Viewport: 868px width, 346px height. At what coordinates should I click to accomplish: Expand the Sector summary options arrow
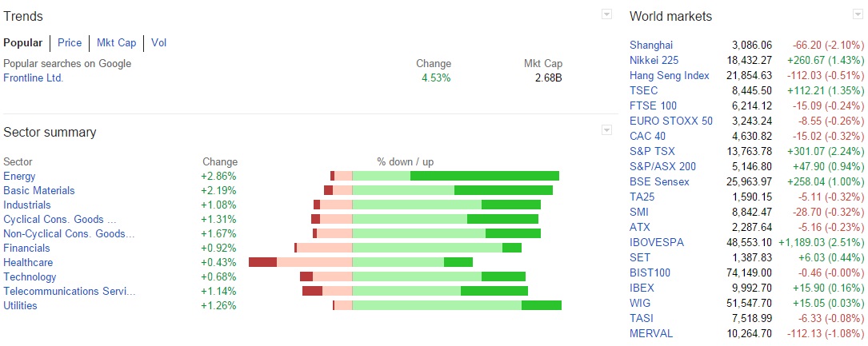606,130
